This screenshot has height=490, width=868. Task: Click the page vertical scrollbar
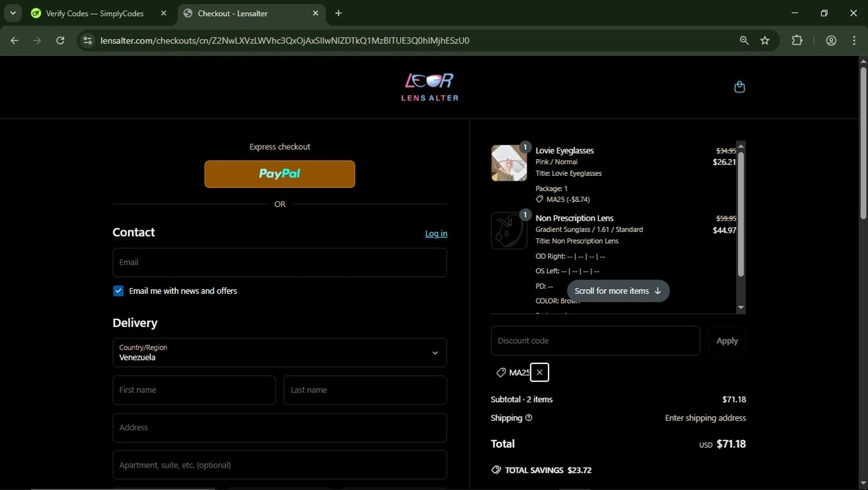(x=863, y=143)
